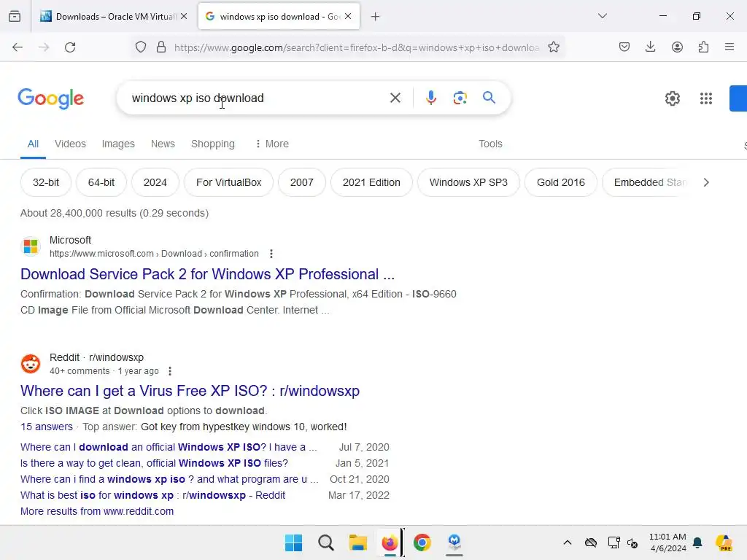Viewport: 747px width, 560px height.
Task: Open What is best iso for windows xp link
Action: click(152, 495)
